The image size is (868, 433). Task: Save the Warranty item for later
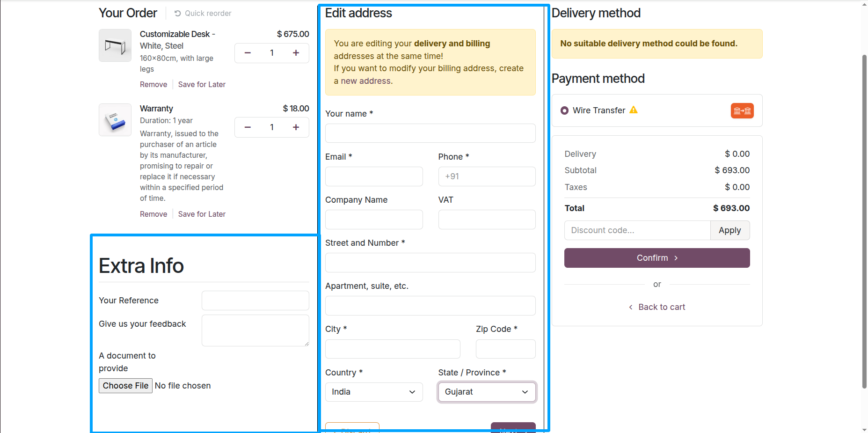202,214
